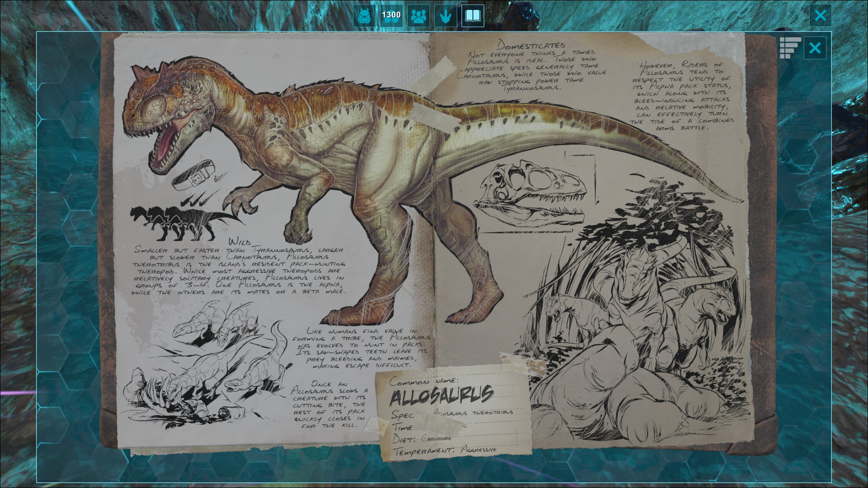Open the backpack inventory tab

coord(364,16)
